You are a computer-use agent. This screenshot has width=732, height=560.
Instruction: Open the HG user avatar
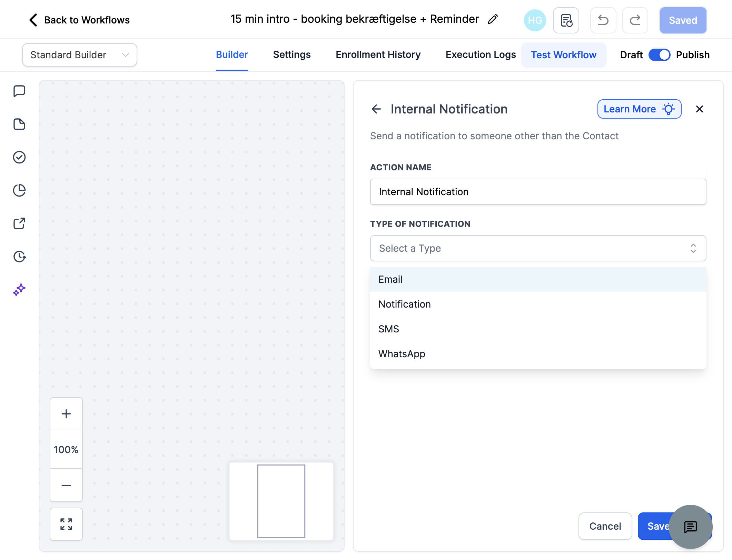tap(535, 20)
